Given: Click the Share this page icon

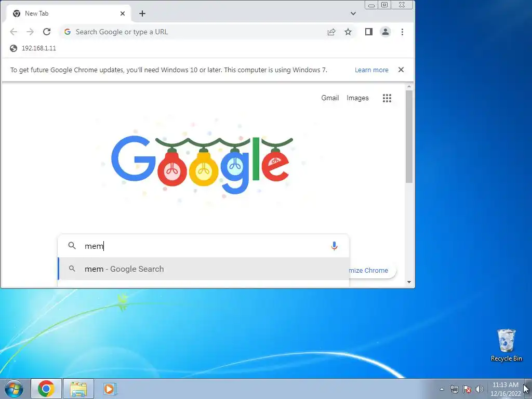Looking at the screenshot, I should click(331, 32).
